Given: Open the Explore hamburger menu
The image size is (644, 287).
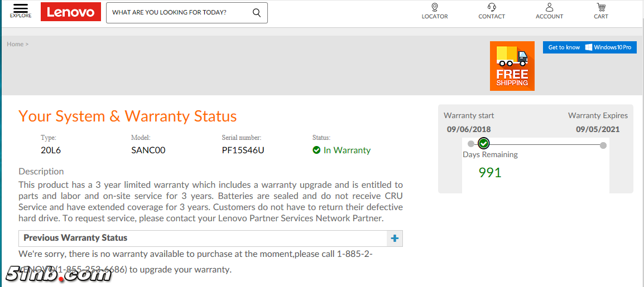Looking at the screenshot, I should 21,9.
